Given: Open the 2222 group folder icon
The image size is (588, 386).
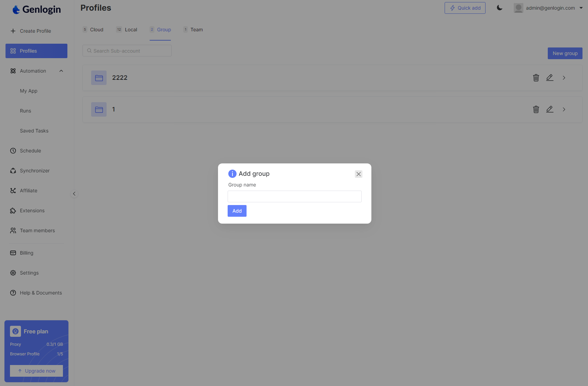Looking at the screenshot, I should click(99, 78).
